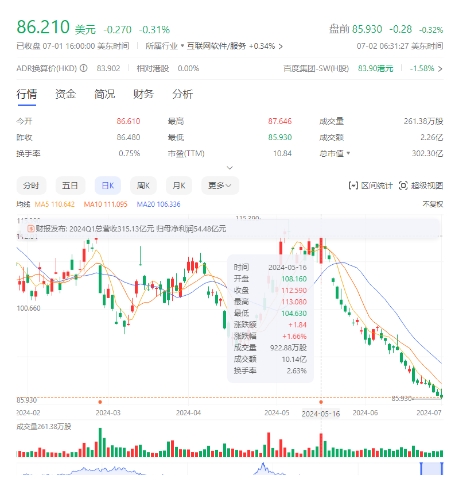Open the 超级视图 super view icon
This screenshot has width=456, height=480.
(403, 185)
